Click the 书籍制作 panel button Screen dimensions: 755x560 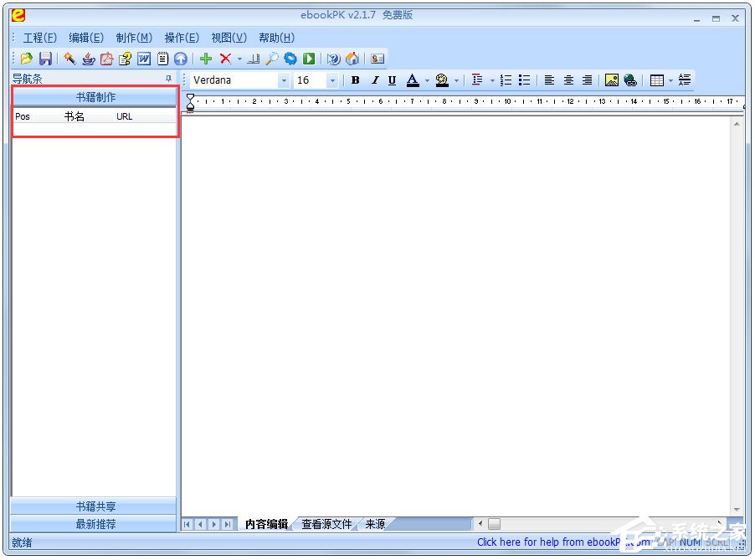[x=95, y=97]
